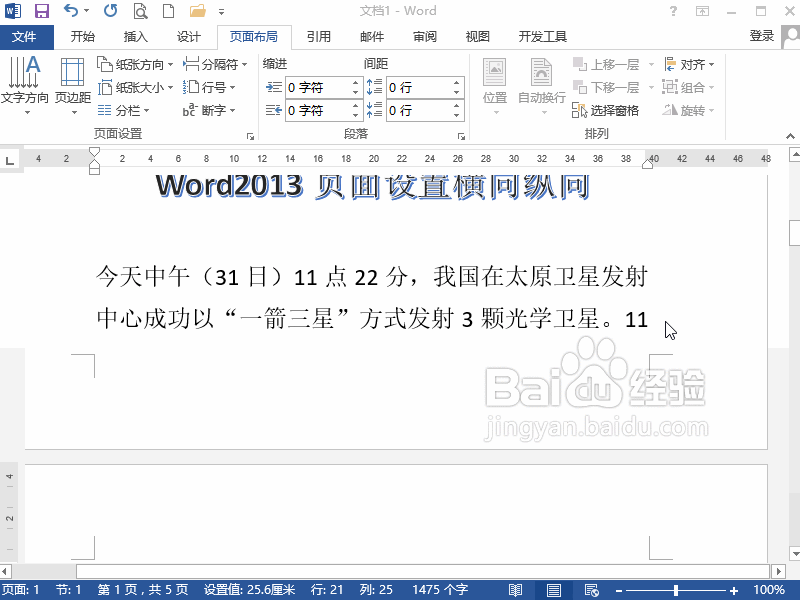The width and height of the screenshot is (800, 600).
Task: Switch to the 邮件 ribbon tab
Action: coord(371,37)
